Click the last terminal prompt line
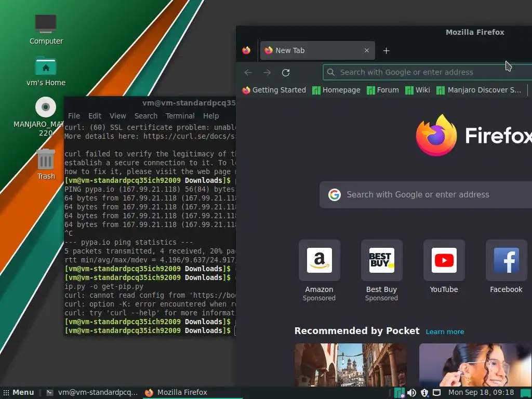 pos(150,330)
